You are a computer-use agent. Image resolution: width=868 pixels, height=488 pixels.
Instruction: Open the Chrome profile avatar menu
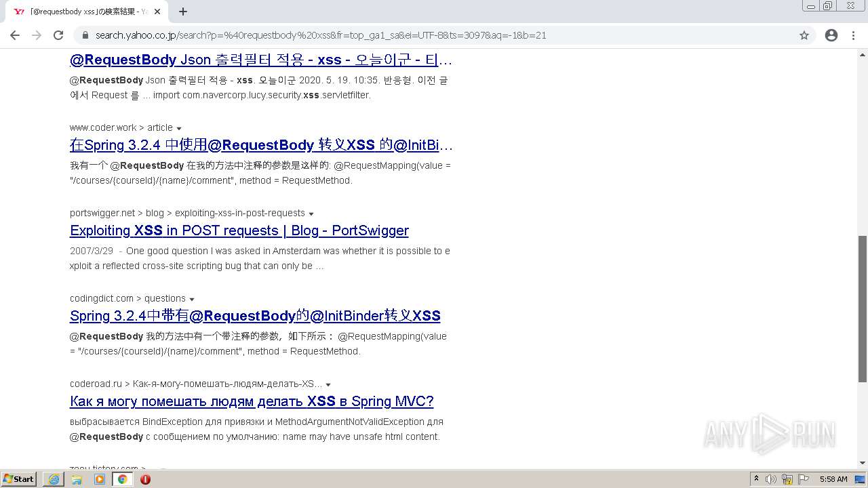click(x=831, y=35)
